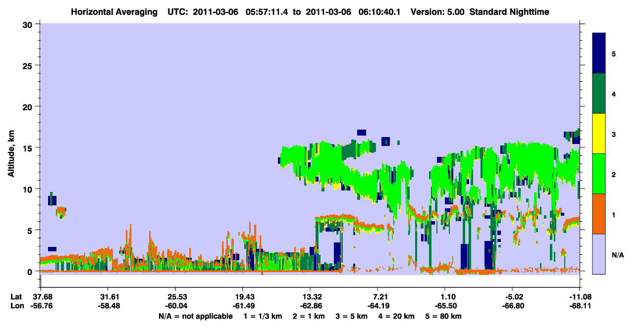Click the dark green colorbar segment labeled 4
The height and width of the screenshot is (330, 644).
pyautogui.click(x=599, y=94)
